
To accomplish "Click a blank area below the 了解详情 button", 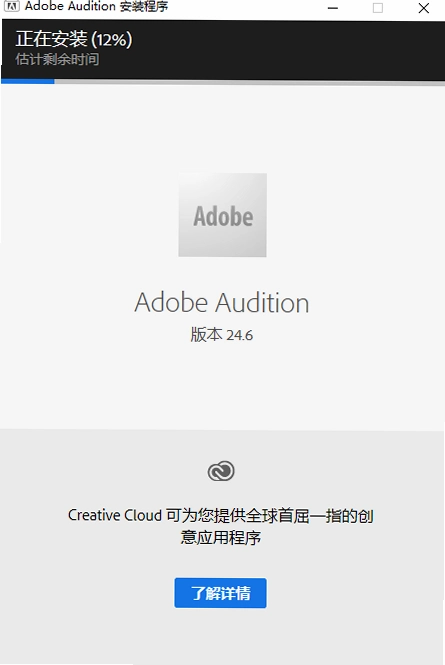I will (x=221, y=636).
